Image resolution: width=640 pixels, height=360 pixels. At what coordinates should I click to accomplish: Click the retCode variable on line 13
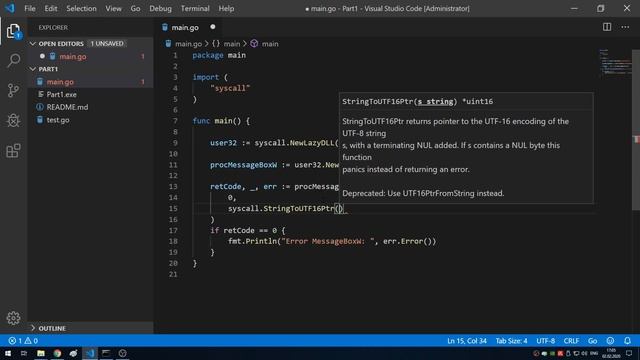point(225,187)
